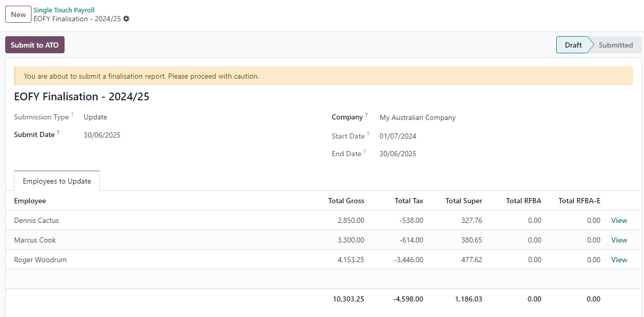Open View link for Roger Woodrum
Screen dimensions: 644x317
click(x=619, y=260)
